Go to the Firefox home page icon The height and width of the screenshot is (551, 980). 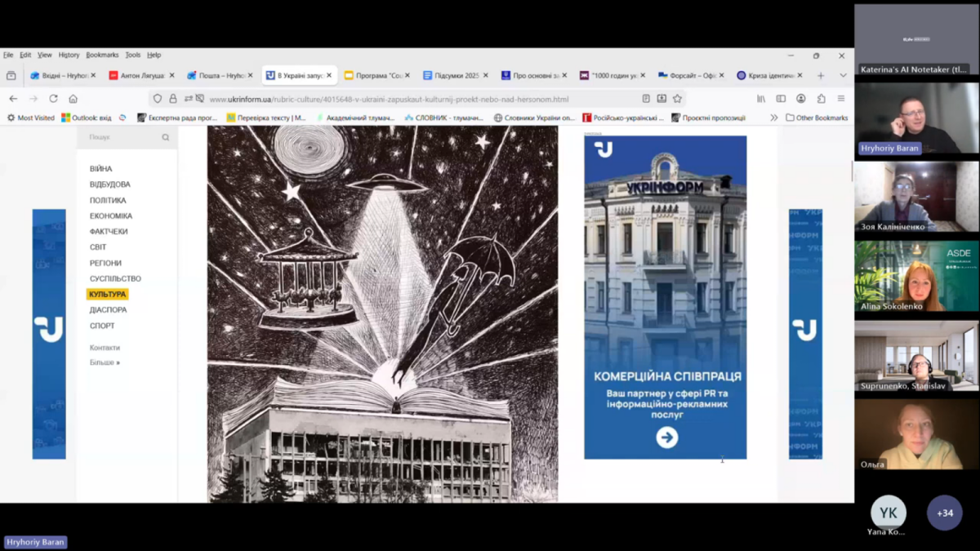click(x=73, y=99)
